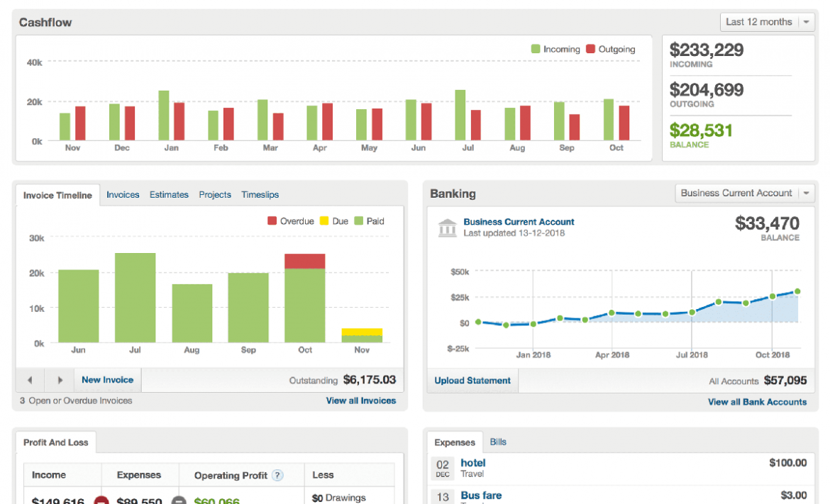830x504 pixels.
Task: Click the grey equals icon after Expenses
Action: 179,500
